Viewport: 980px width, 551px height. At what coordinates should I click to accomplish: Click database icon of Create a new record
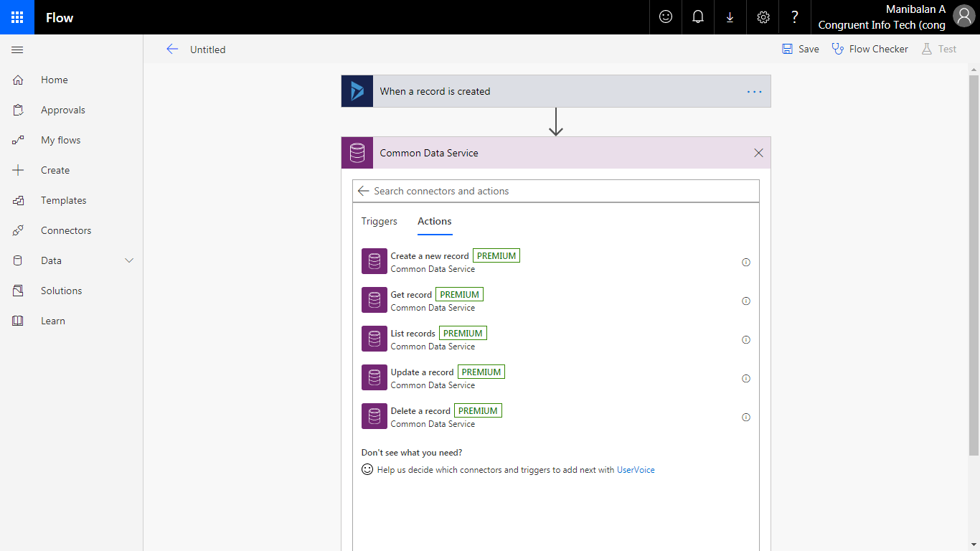coord(374,261)
